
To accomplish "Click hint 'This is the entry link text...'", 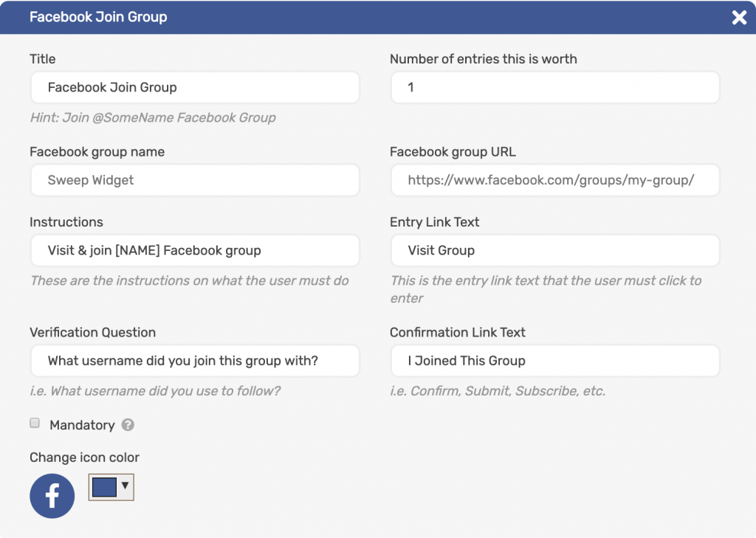I will pyautogui.click(x=546, y=289).
